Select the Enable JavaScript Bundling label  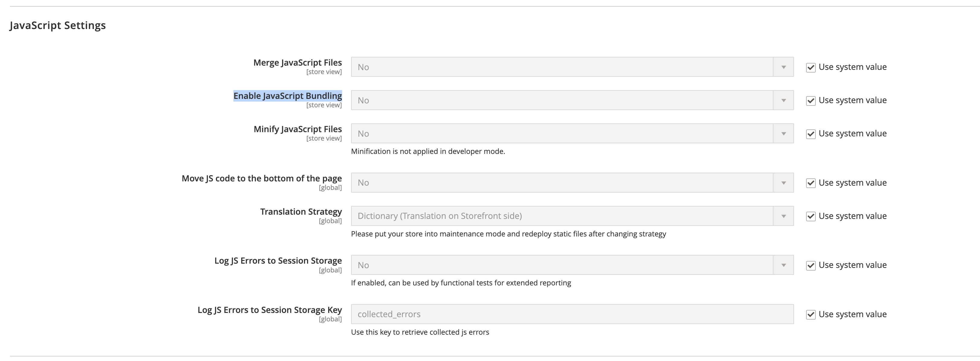287,96
